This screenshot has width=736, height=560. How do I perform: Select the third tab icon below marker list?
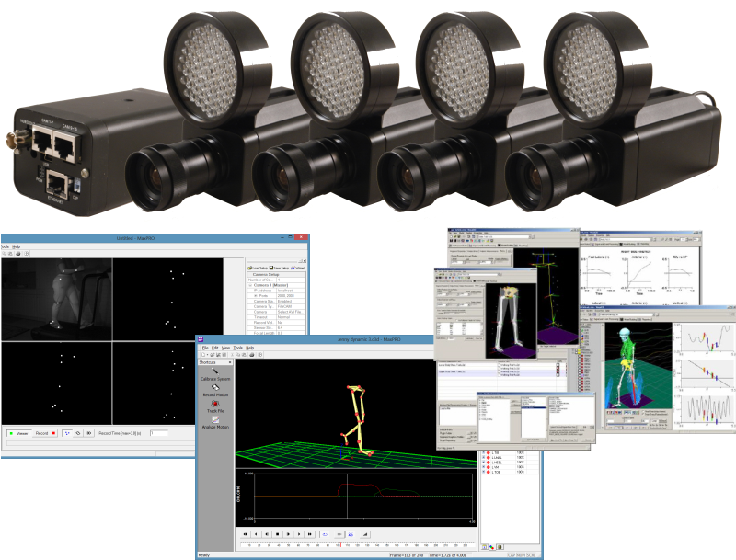tap(500, 547)
